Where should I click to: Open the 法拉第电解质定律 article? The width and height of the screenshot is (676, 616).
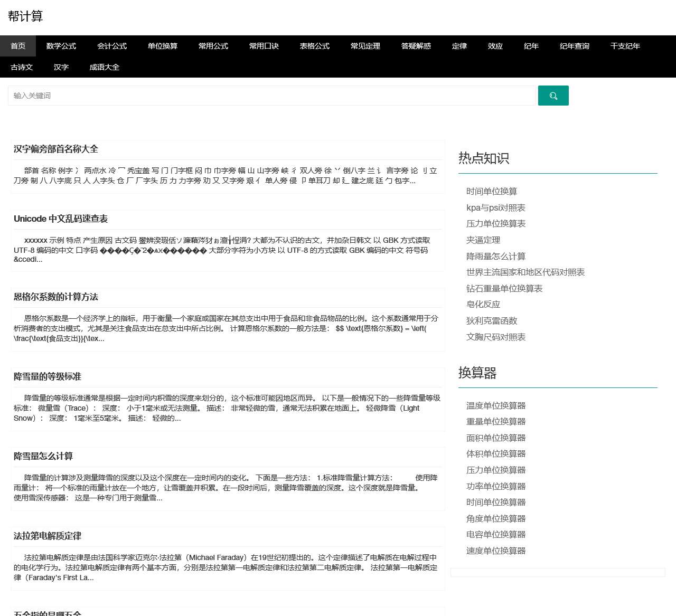(x=48, y=536)
